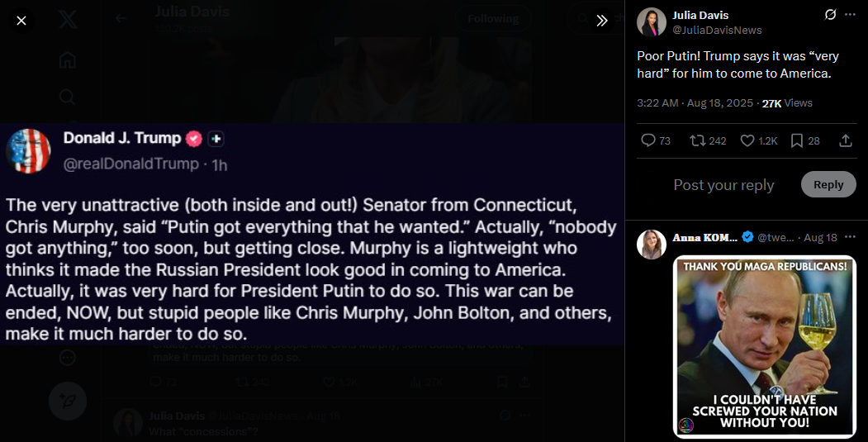Open the repost menu showing 242

[x=698, y=140]
